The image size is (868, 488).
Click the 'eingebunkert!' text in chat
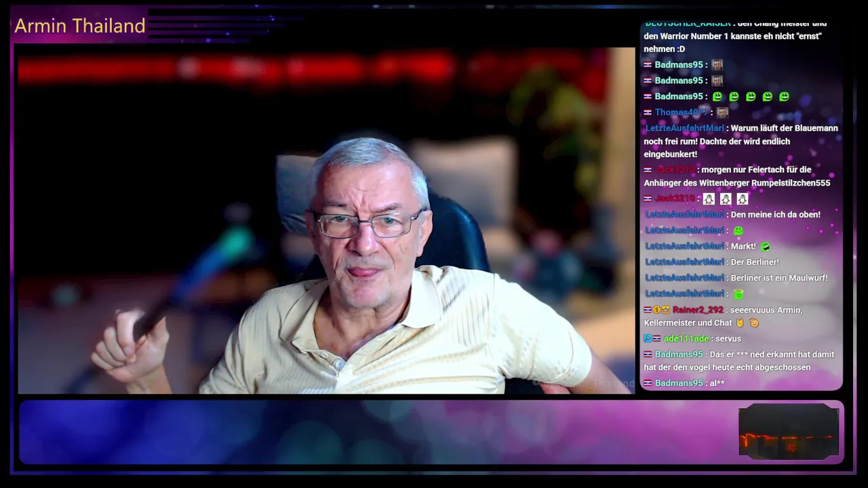(x=671, y=155)
